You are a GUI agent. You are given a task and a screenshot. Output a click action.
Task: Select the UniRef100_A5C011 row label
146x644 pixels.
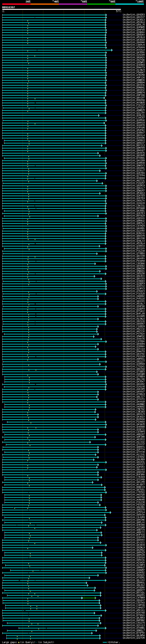[134, 610]
